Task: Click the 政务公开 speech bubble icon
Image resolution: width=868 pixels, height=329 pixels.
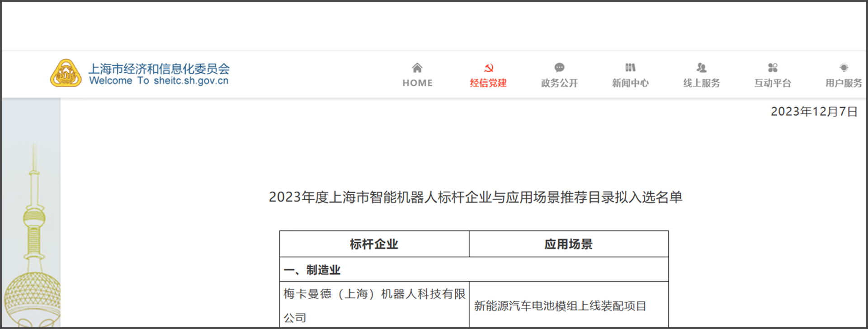Action: 559,68
